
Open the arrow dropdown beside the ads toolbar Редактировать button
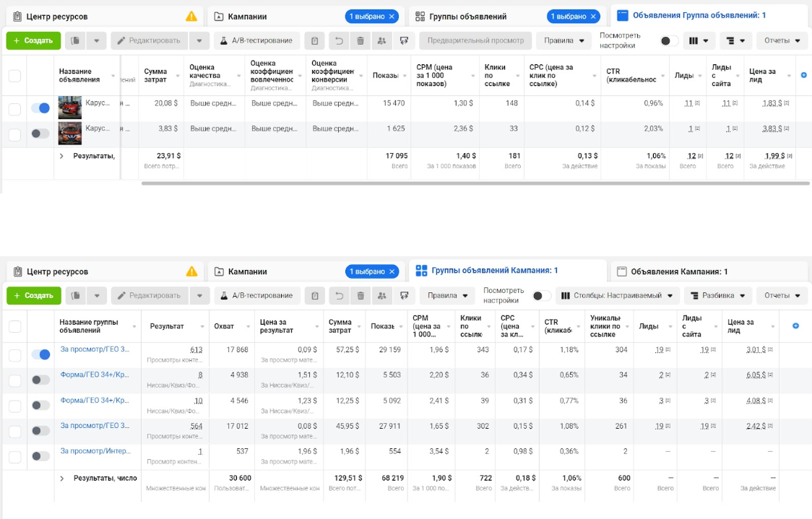[x=199, y=40]
